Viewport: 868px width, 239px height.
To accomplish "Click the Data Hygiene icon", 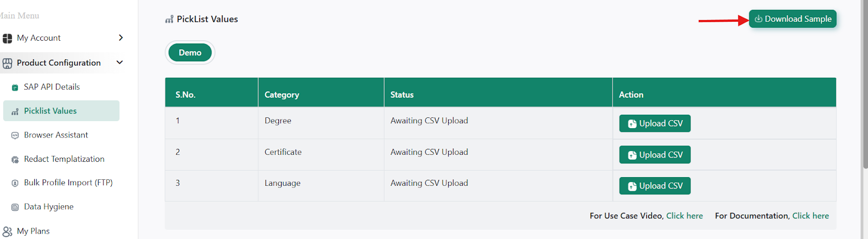I will (15, 207).
